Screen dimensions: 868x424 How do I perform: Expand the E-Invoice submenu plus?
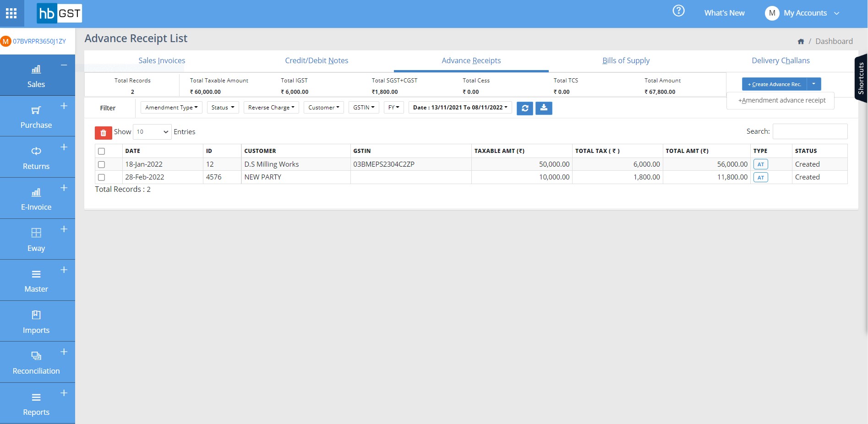[64, 188]
